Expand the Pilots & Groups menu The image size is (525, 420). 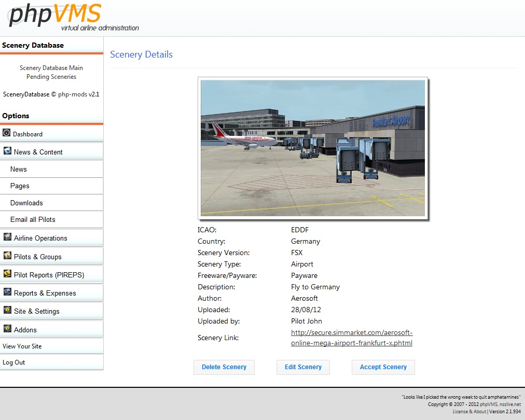(x=51, y=257)
